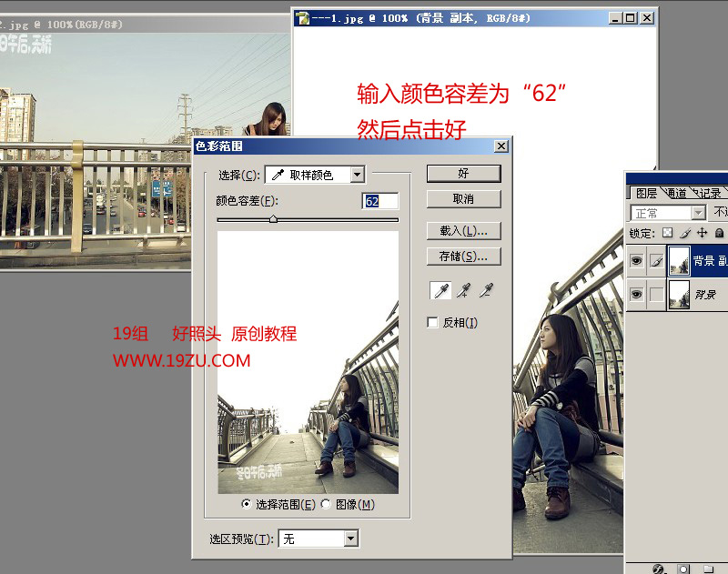Select the 选择范围(E) radio button
728x574 pixels.
tap(247, 504)
